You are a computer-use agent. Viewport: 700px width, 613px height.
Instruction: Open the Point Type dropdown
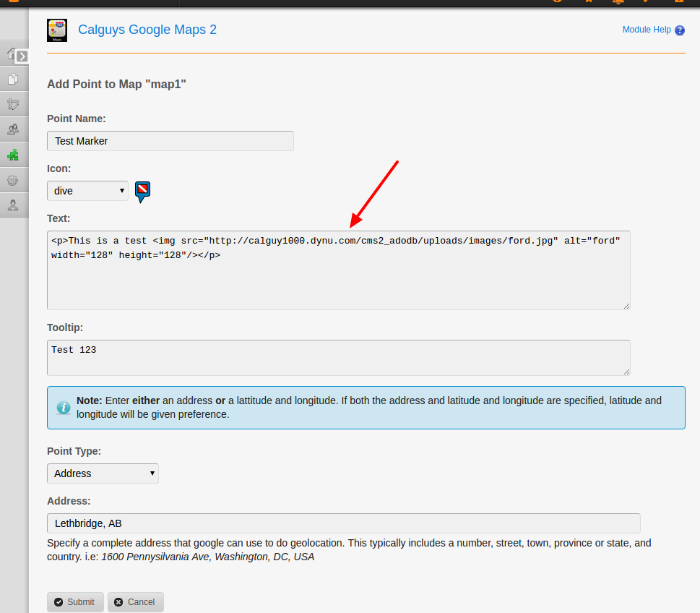point(103,473)
